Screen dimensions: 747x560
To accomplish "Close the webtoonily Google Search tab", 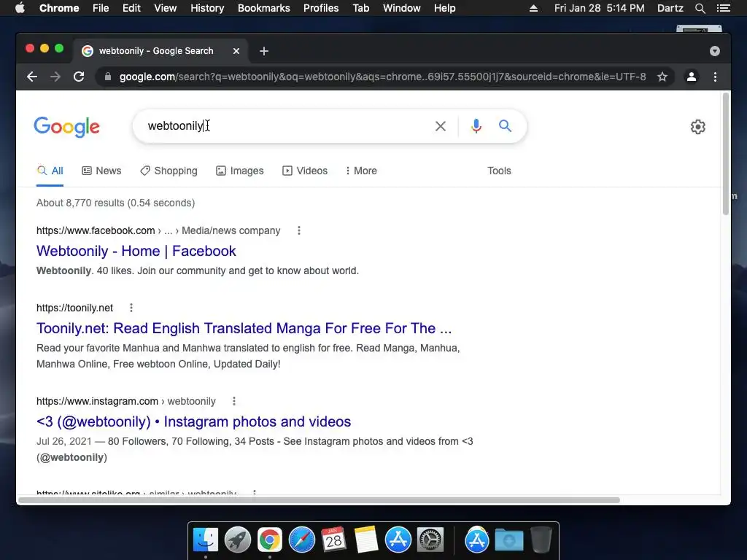I will click(236, 51).
